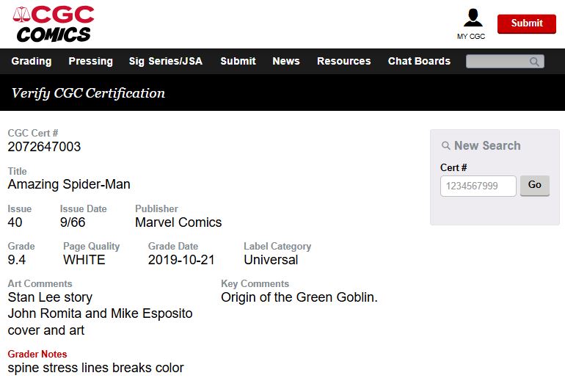Click the cert number 2072647003

(x=44, y=147)
